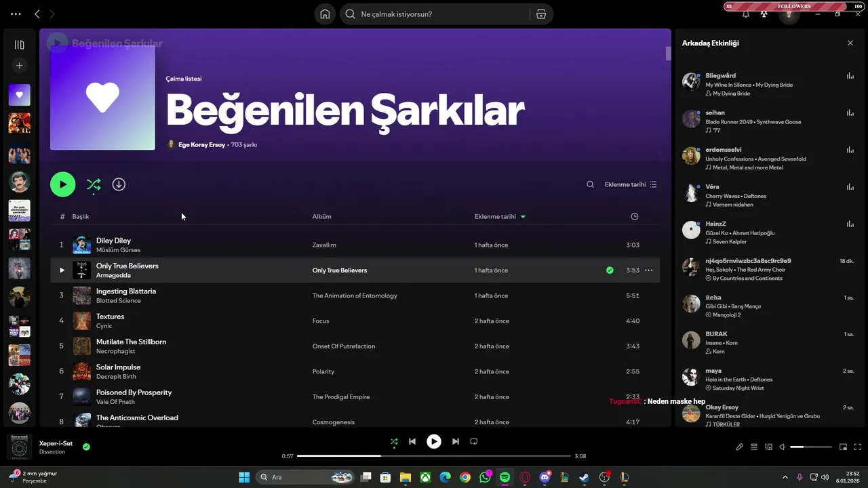Sort by the Başlık column header

point(81,216)
